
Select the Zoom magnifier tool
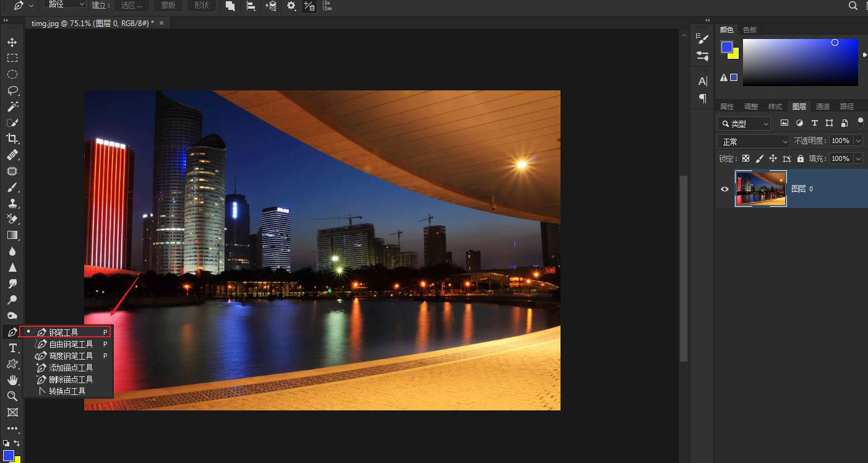pos(12,396)
